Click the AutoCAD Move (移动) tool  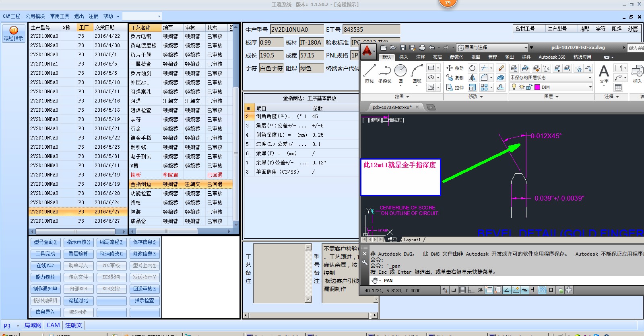tap(455, 68)
